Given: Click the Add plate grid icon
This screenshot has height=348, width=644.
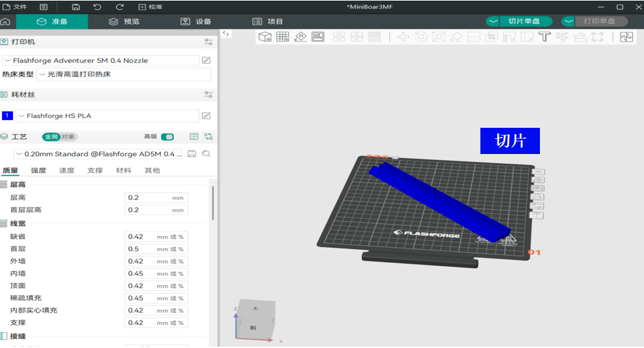Looking at the screenshot, I should click(x=283, y=37).
